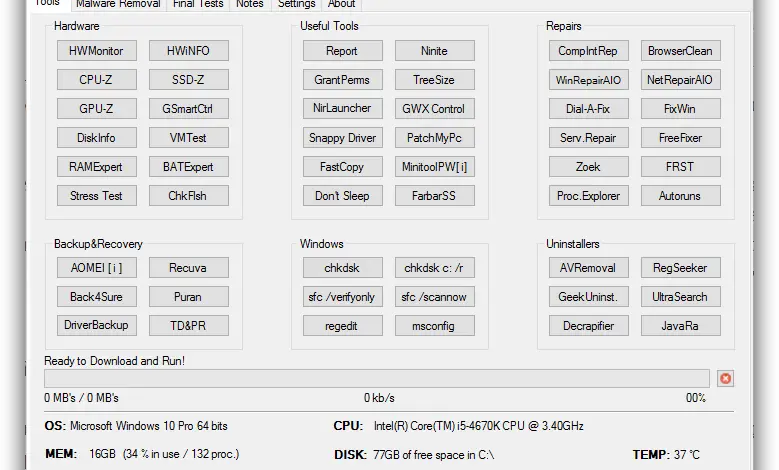Viewport: 779px width, 470px height.
Task: Open the About tab
Action: click(341, 4)
